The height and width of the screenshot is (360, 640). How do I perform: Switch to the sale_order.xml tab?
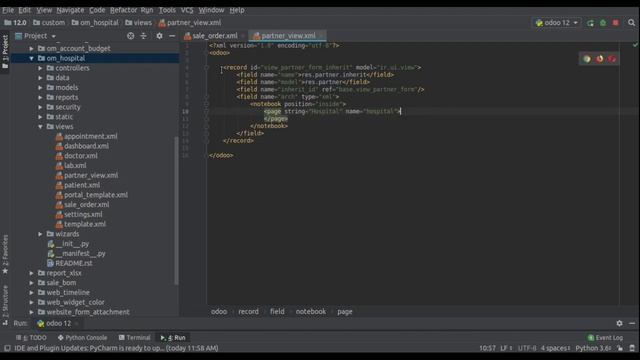pos(215,36)
